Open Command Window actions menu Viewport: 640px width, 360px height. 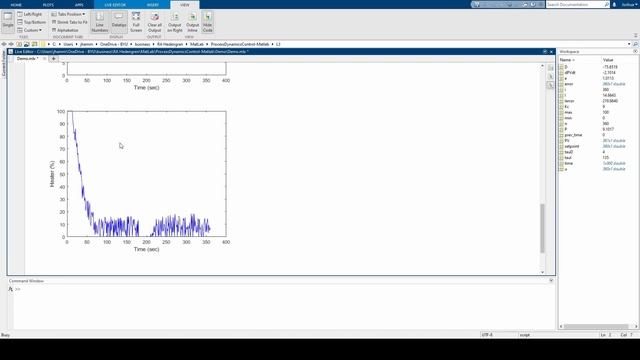point(551,281)
